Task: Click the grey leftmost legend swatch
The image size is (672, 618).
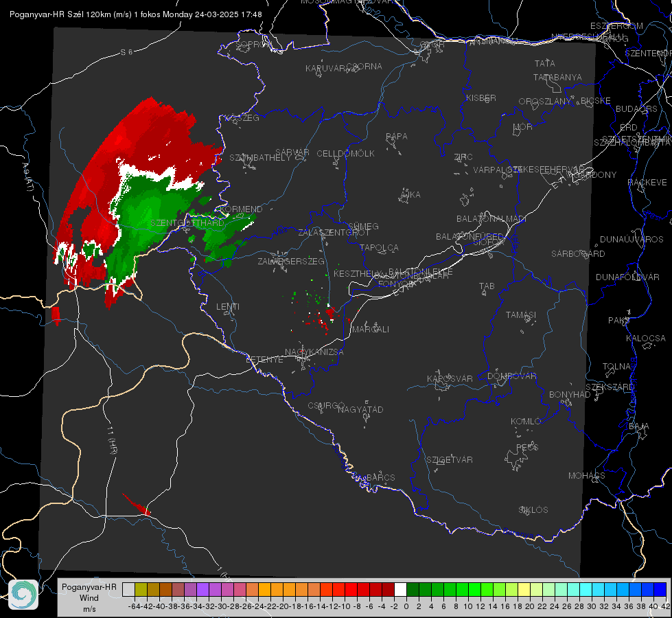Action: tap(128, 589)
